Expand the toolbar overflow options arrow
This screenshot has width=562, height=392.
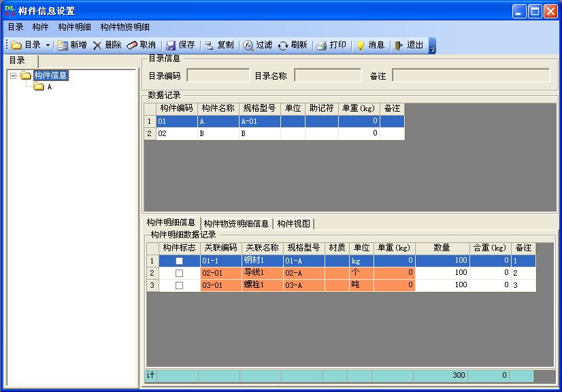(432, 46)
